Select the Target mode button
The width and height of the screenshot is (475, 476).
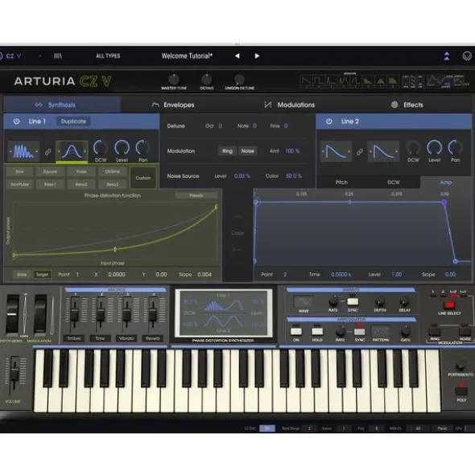(x=42, y=275)
